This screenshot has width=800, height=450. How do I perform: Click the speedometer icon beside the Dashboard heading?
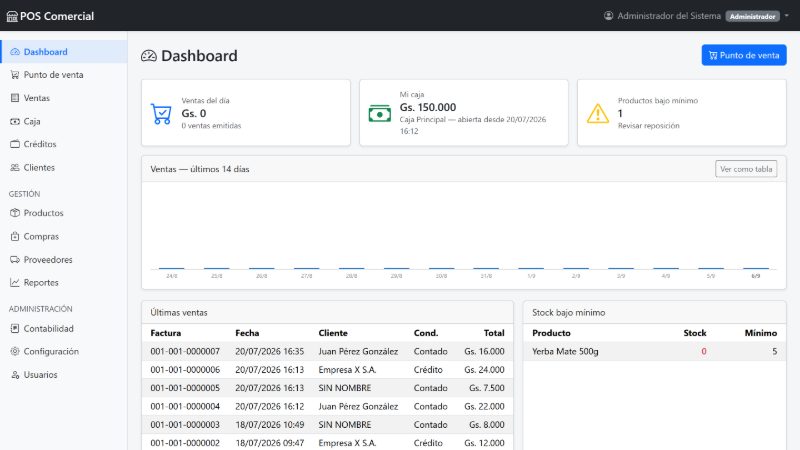tap(149, 56)
